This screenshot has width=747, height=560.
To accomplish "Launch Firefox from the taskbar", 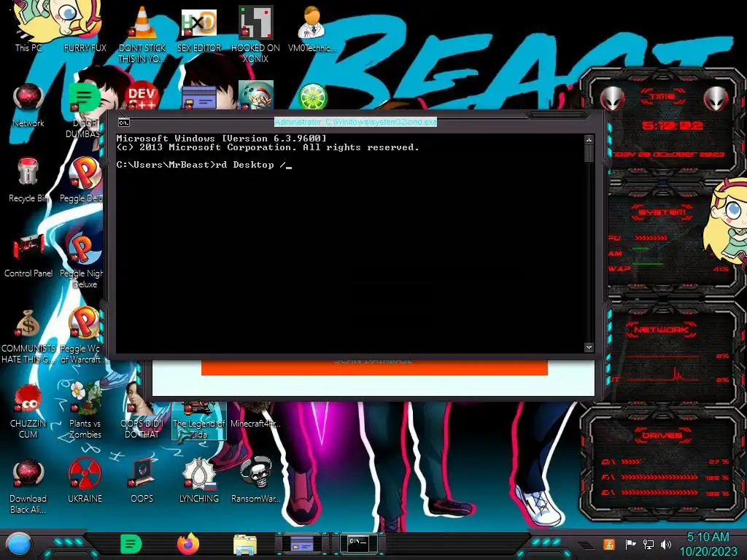I will 188,544.
